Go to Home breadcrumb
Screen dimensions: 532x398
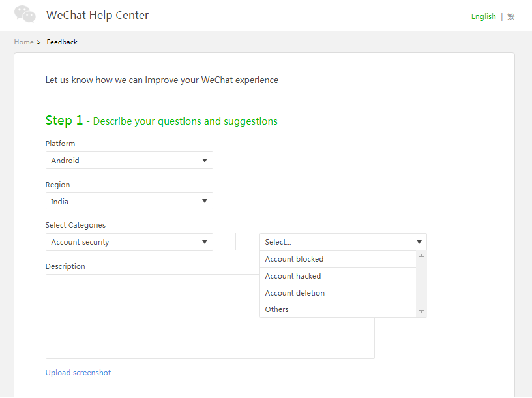[x=23, y=42]
